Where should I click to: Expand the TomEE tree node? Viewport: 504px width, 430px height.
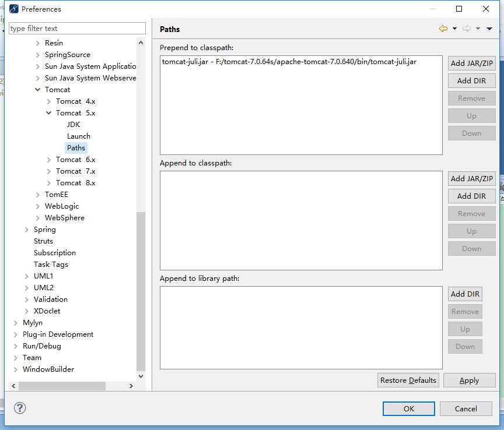[37, 195]
